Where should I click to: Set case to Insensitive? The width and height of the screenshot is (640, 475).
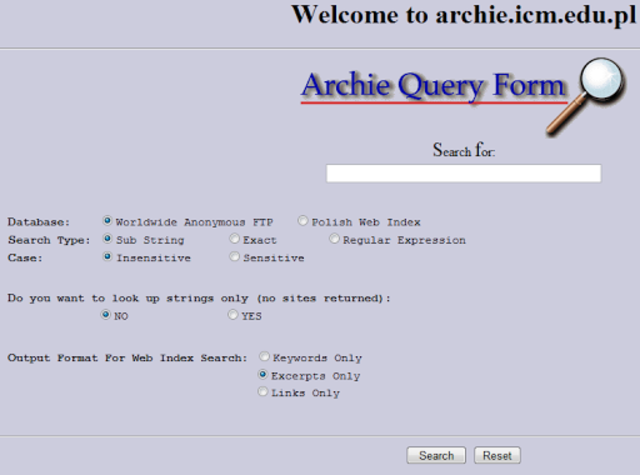pos(107,256)
